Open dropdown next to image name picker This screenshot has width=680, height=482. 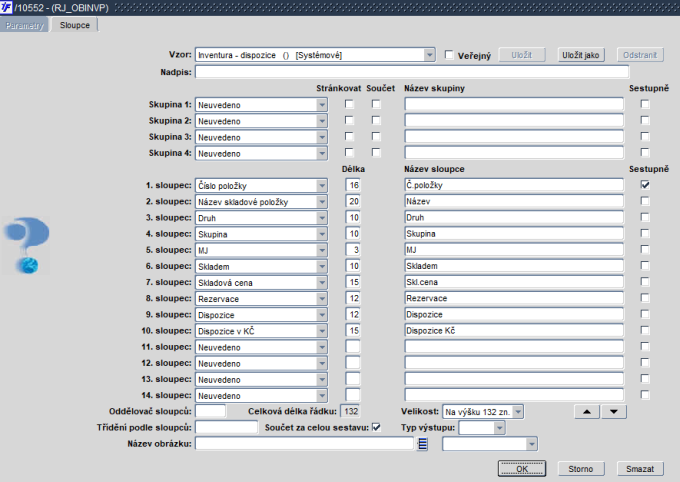point(532,444)
